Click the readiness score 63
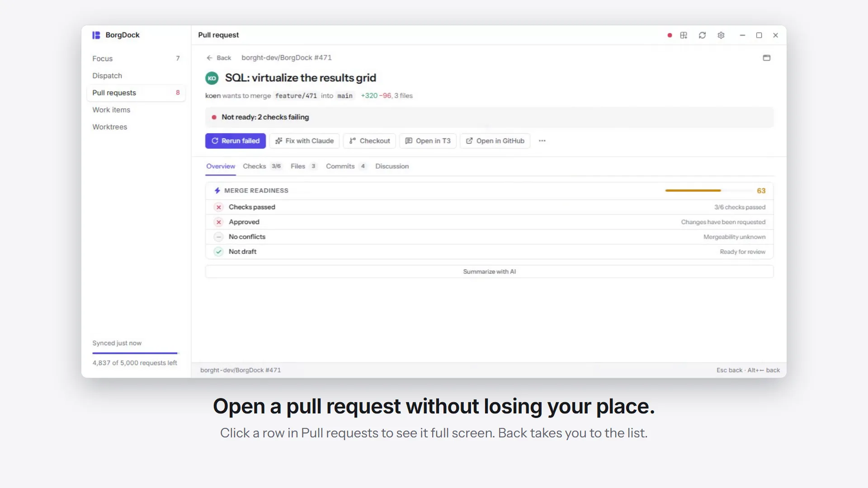The height and width of the screenshot is (488, 868). (x=761, y=191)
